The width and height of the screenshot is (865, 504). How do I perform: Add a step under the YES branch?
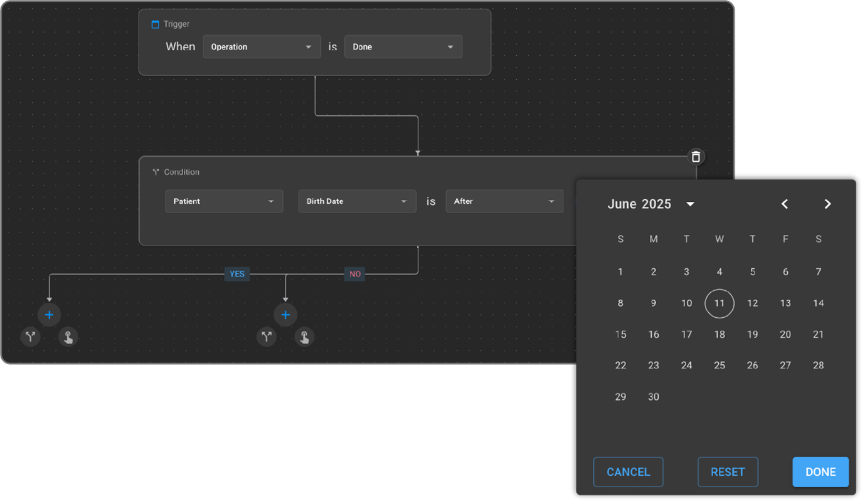click(49, 315)
